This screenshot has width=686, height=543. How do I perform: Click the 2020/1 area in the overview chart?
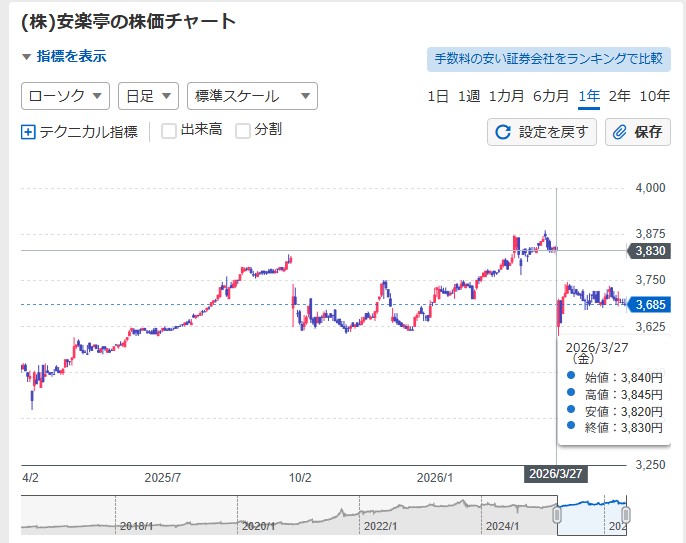point(258,525)
